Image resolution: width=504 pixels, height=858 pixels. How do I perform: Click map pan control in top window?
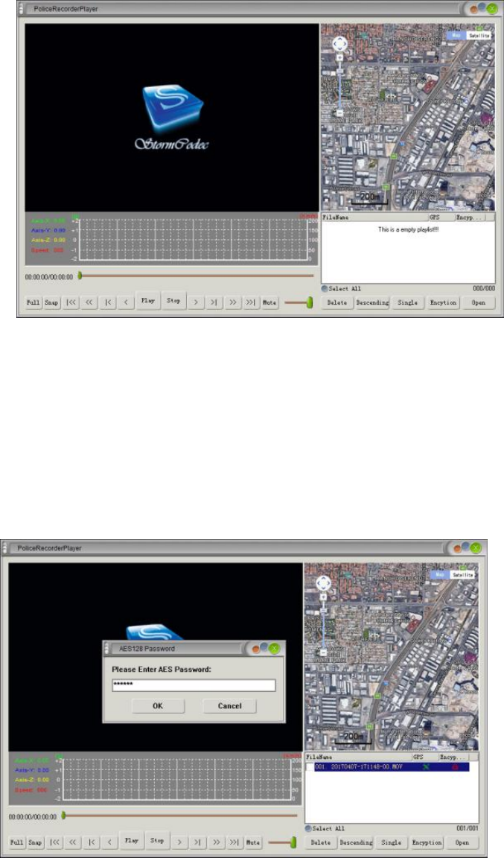point(339,44)
